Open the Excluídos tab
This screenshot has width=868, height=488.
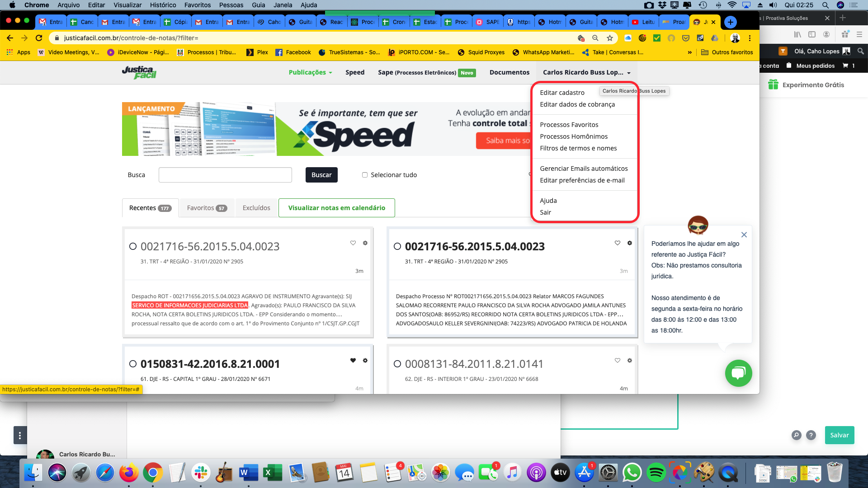coord(256,208)
